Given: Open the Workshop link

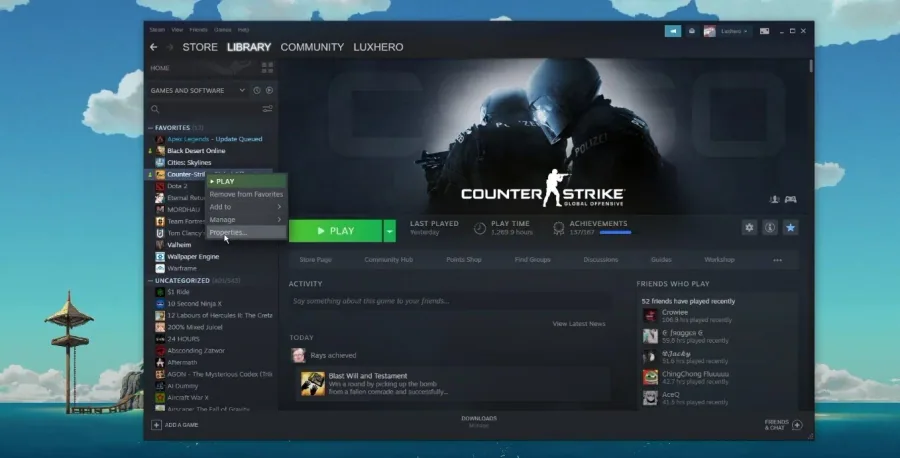Looking at the screenshot, I should click(x=719, y=260).
